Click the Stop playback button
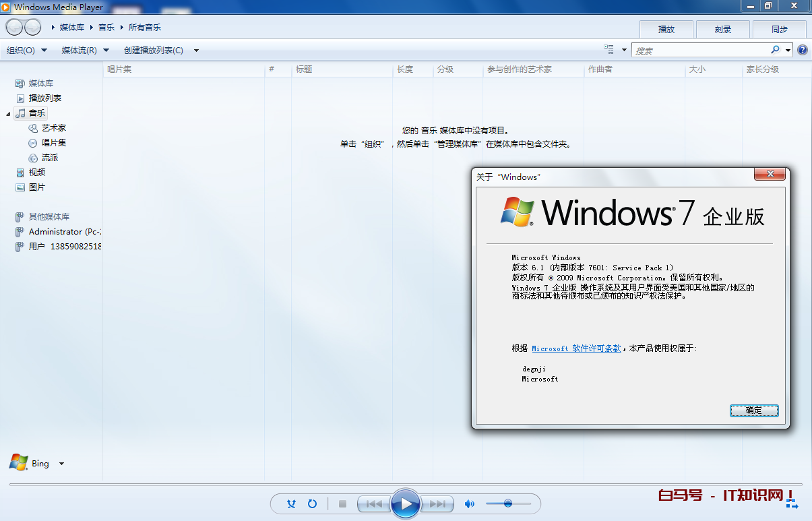Screen dimensions: 812x521 click(342, 503)
